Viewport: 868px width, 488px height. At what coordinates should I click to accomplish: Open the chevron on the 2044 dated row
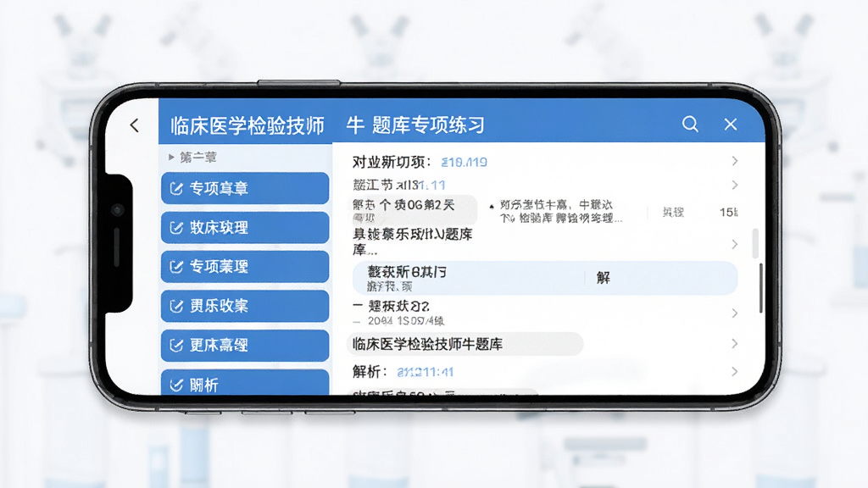[x=735, y=313]
